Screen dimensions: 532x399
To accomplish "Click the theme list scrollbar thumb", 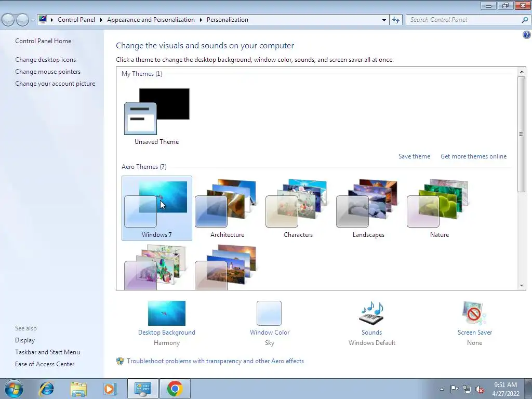I will click(x=522, y=135).
